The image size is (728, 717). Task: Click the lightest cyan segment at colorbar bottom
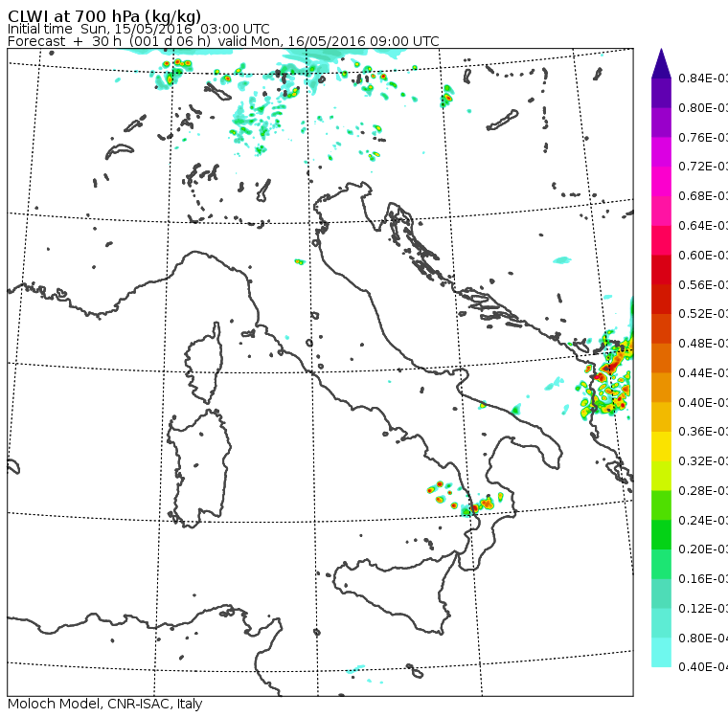pyautogui.click(x=661, y=653)
